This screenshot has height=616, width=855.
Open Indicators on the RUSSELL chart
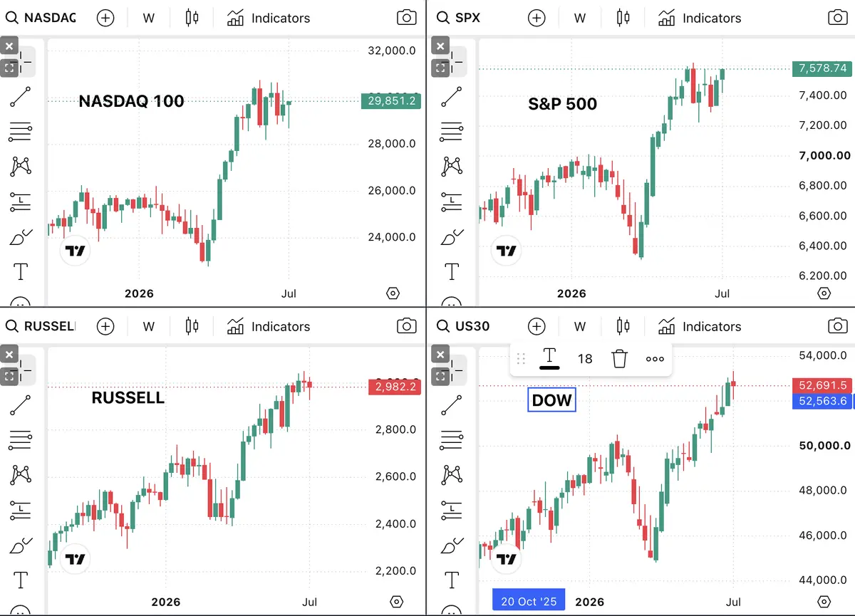point(269,326)
